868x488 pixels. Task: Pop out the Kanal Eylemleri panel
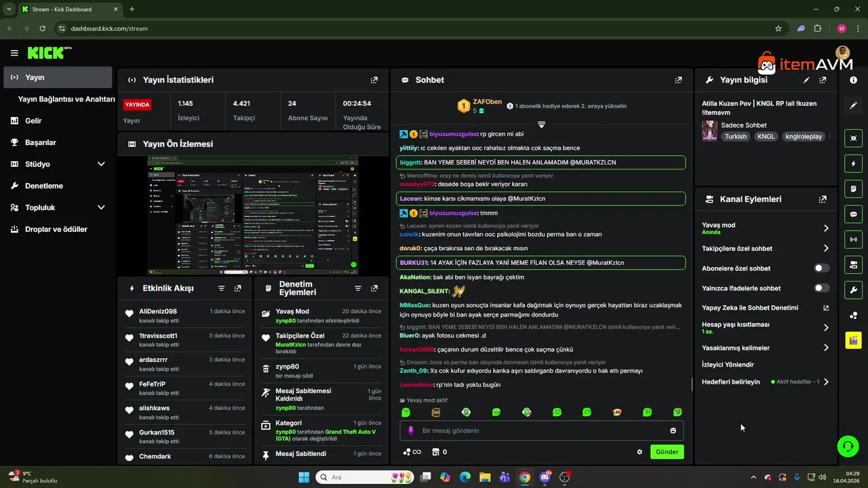pyautogui.click(x=823, y=199)
